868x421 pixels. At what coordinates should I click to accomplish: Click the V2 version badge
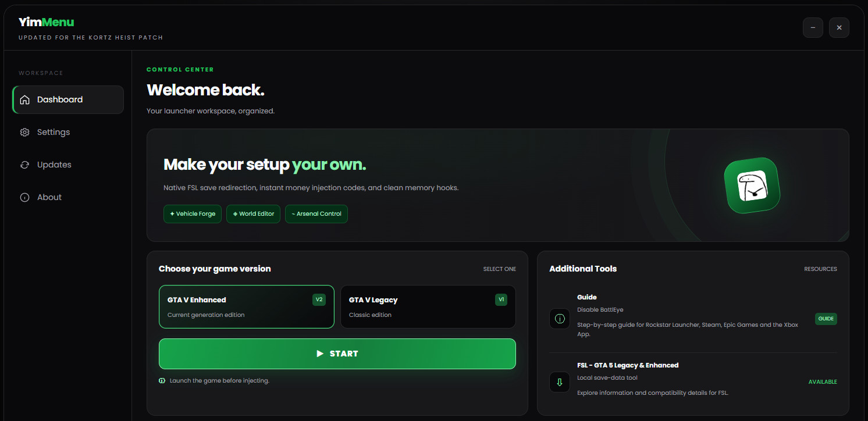click(x=319, y=300)
